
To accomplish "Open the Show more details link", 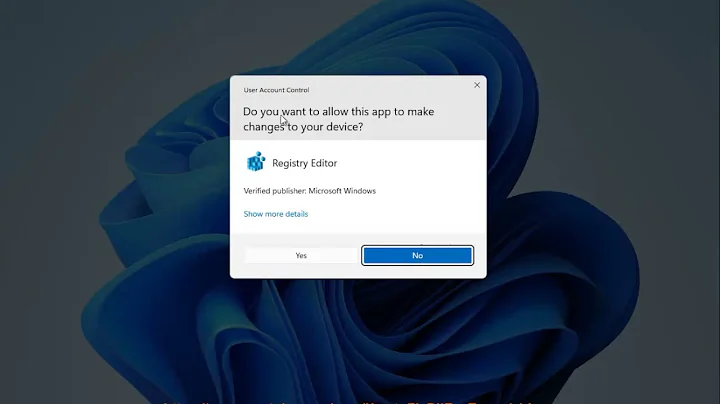I will point(276,214).
